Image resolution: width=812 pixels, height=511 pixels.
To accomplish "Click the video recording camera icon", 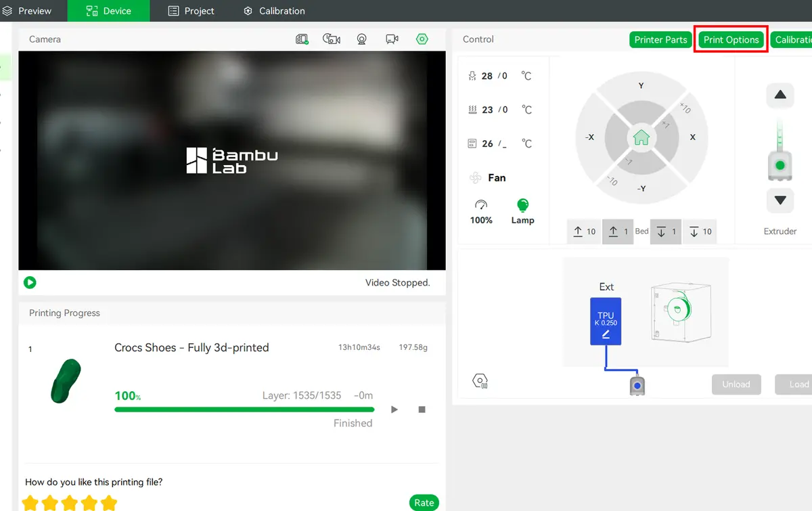I will coord(392,39).
